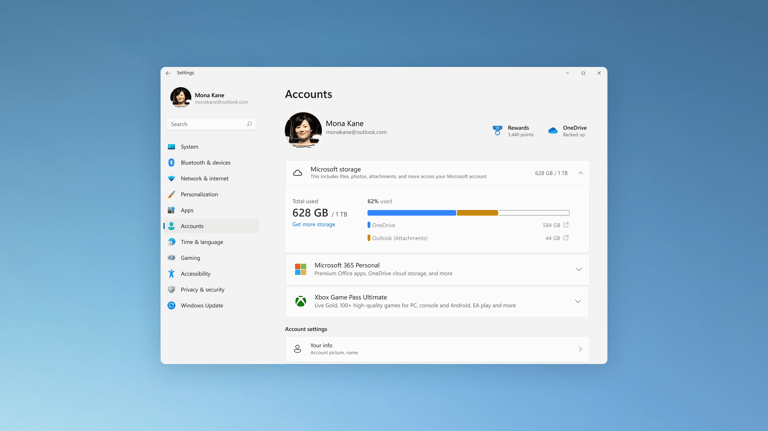
Task: Expand the Microsoft 365 Personal chevron
Action: pyautogui.click(x=578, y=269)
